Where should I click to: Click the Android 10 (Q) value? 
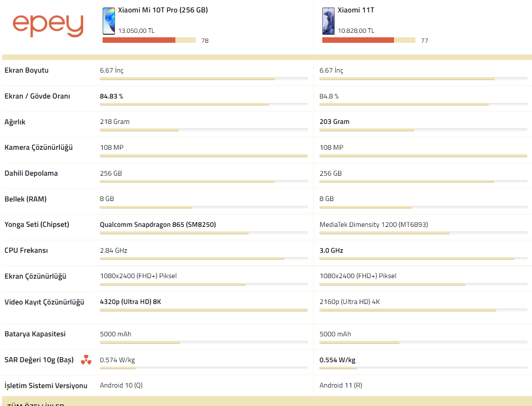pos(121,385)
